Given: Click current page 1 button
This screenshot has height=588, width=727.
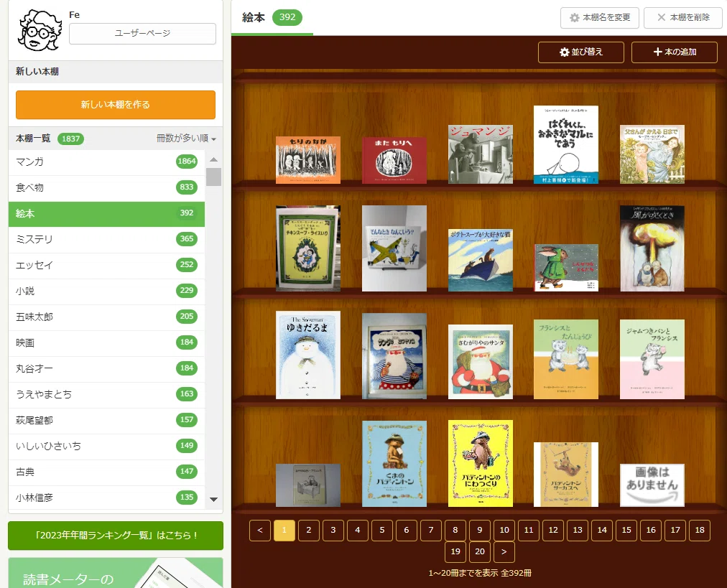Looking at the screenshot, I should [284, 531].
